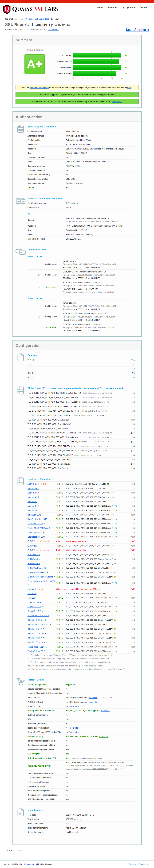Open the BingPreview Jan 2015 handshake link
Screen dimensions: 154x868
coord(37,519)
